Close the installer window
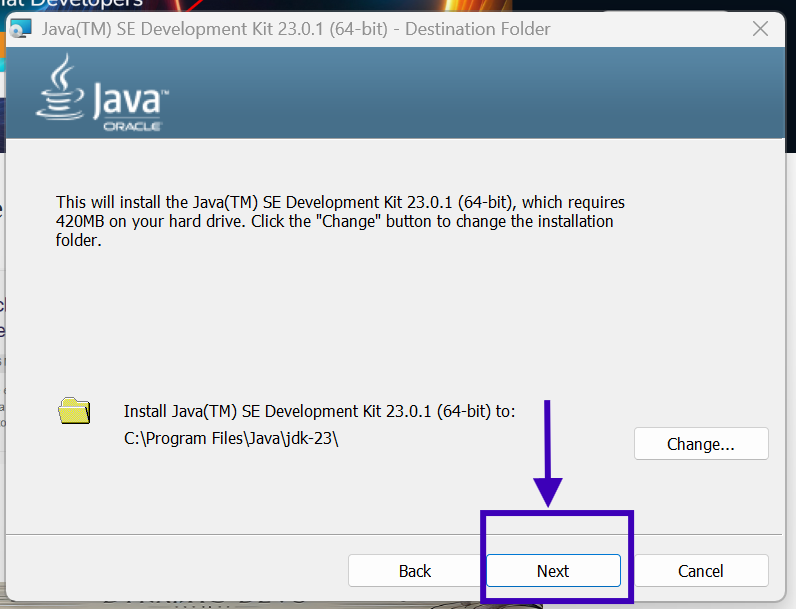The image size is (796, 609). 760,29
